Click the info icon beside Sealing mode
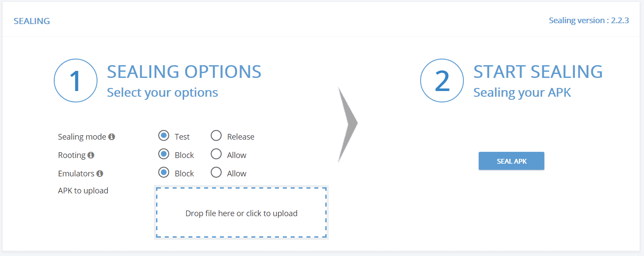 pyautogui.click(x=111, y=137)
